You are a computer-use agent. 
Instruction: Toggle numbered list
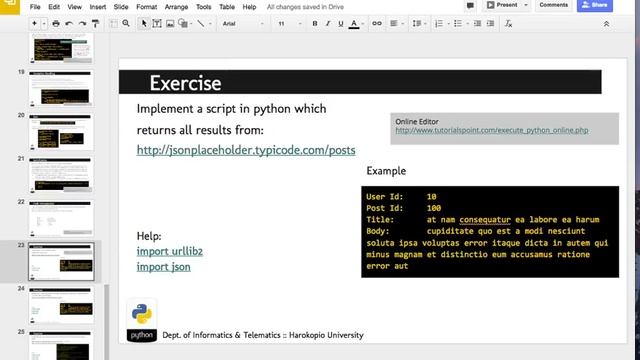click(x=439, y=24)
